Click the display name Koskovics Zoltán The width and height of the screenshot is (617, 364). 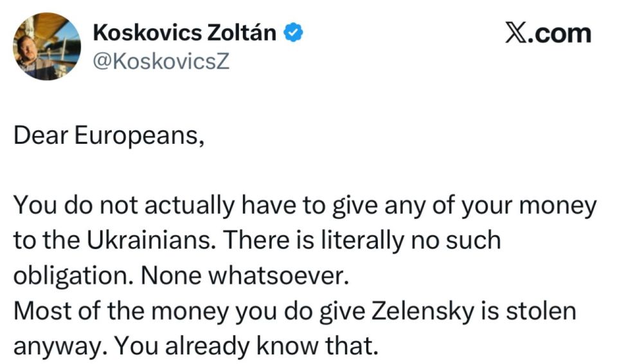click(186, 32)
